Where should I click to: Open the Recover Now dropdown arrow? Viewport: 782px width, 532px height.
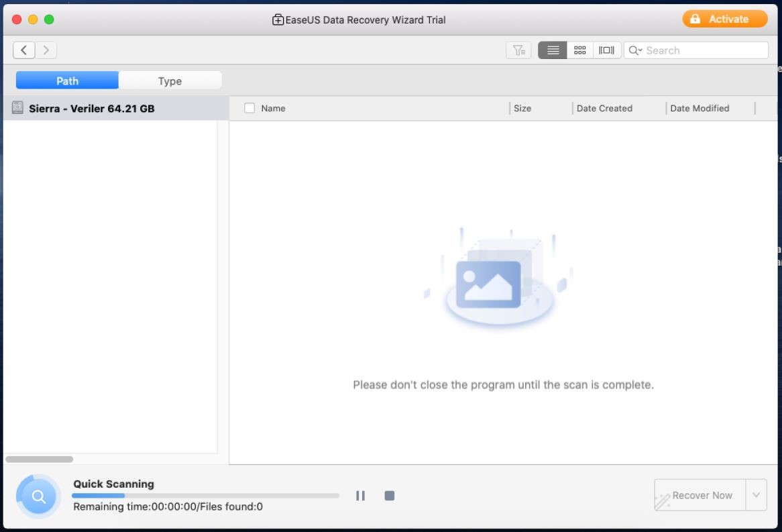click(x=756, y=495)
